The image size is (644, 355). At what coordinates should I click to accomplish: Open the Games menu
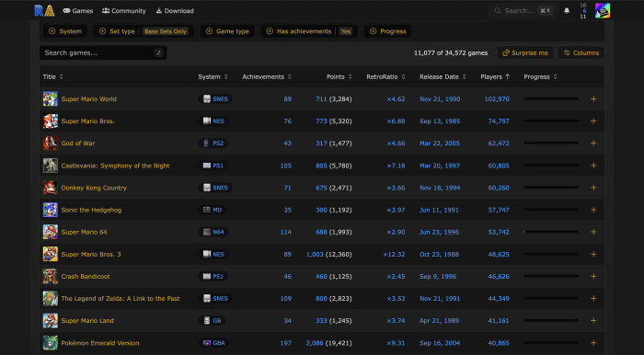click(78, 11)
